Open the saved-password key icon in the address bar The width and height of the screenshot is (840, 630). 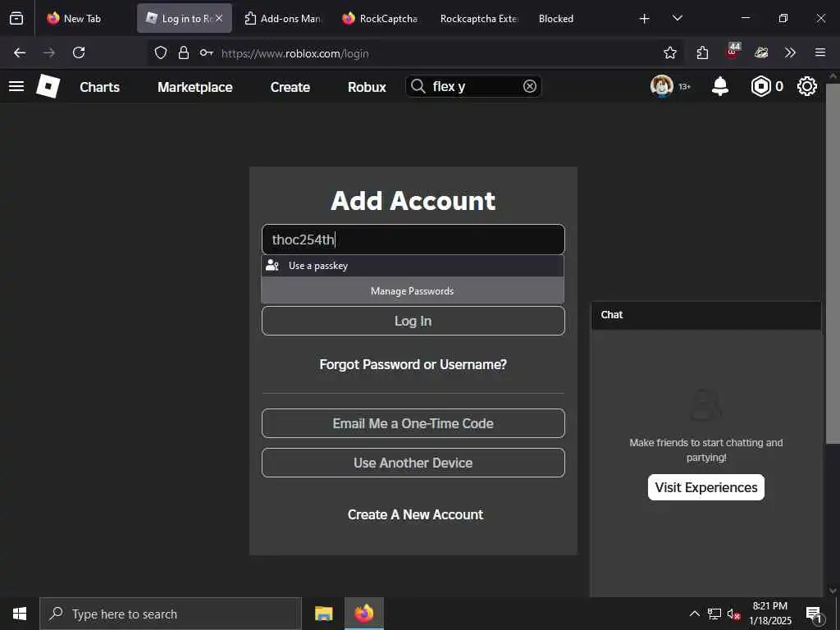click(206, 52)
